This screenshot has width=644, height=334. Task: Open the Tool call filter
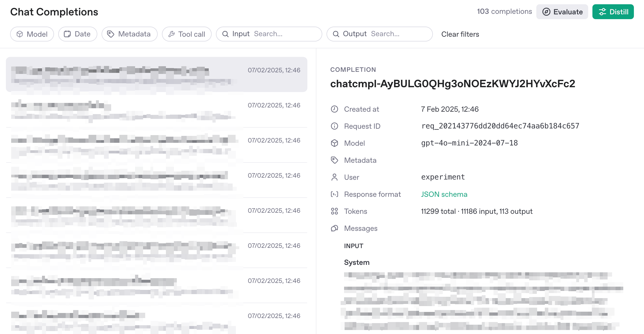click(187, 34)
